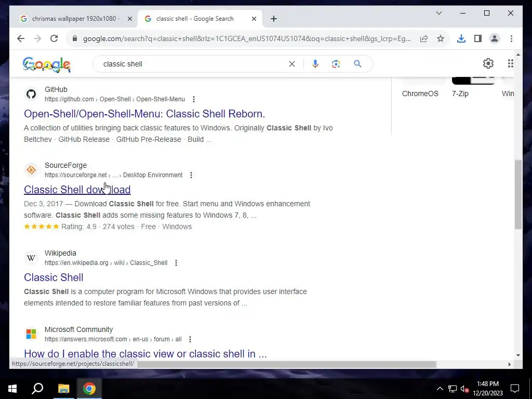Image resolution: width=532 pixels, height=399 pixels.
Task: Click the classic shell search input field
Action: pyautogui.click(x=193, y=64)
